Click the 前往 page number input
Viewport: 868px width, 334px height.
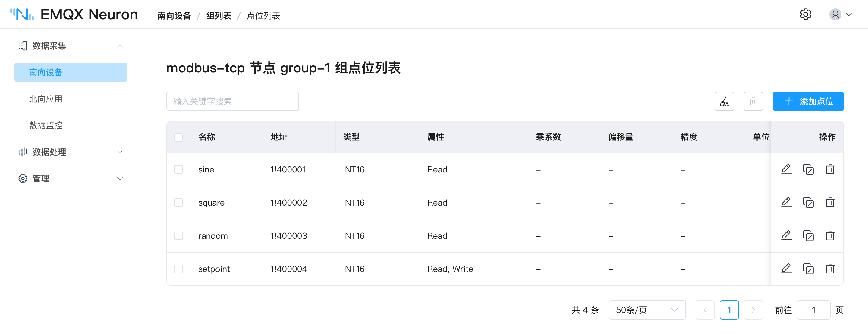[813, 310]
